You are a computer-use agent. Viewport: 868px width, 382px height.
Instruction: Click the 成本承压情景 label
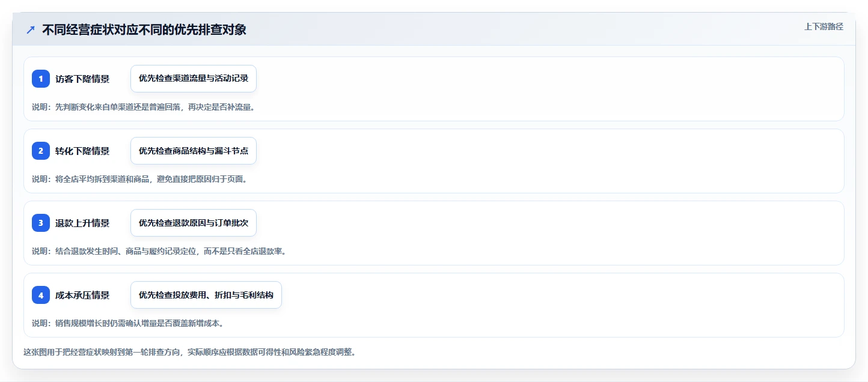point(82,295)
